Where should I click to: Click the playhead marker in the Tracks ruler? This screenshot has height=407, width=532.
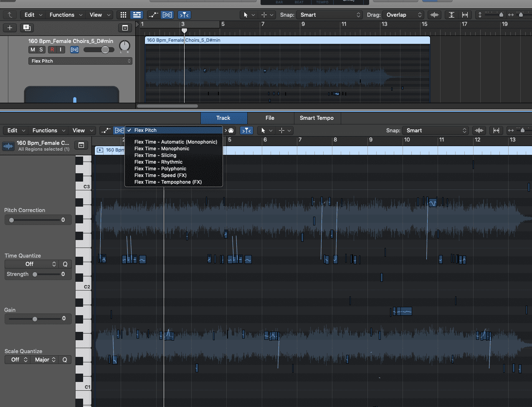pyautogui.click(x=184, y=30)
